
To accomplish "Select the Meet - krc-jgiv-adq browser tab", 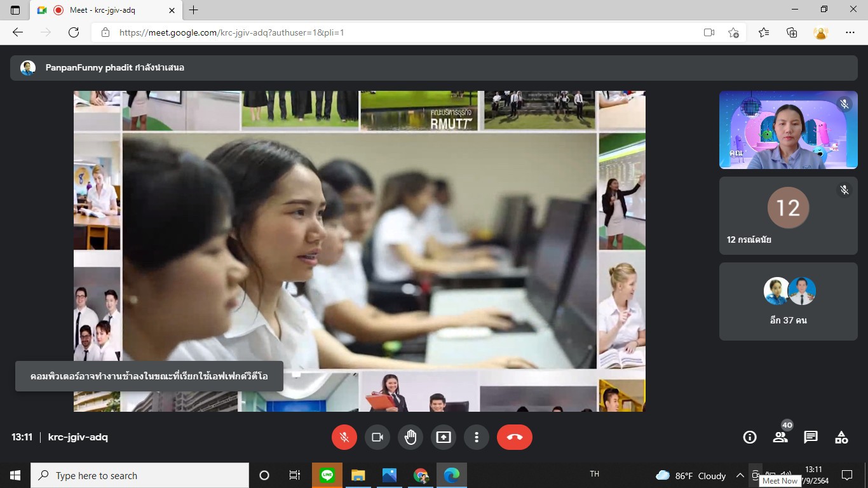I will [105, 10].
